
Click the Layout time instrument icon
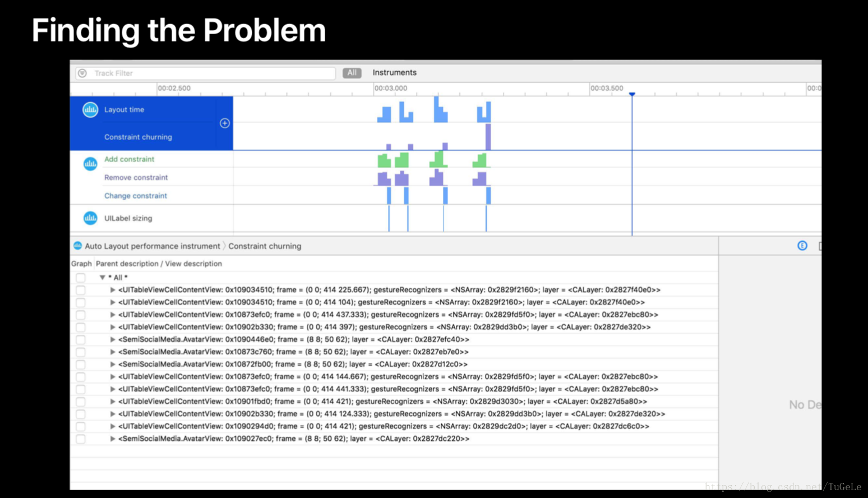pos(90,110)
